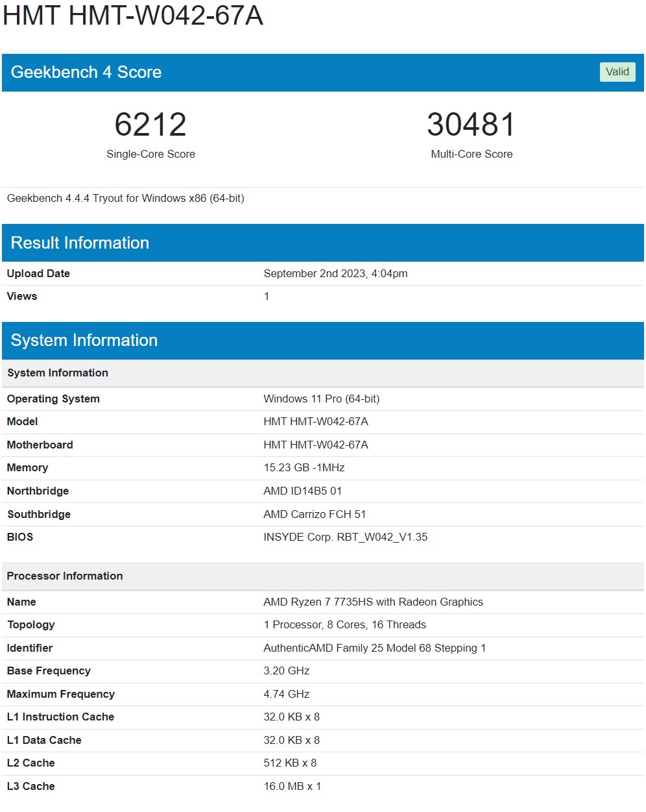Click the L1 Instruction Cache label
The image size is (646, 812).
(x=60, y=717)
